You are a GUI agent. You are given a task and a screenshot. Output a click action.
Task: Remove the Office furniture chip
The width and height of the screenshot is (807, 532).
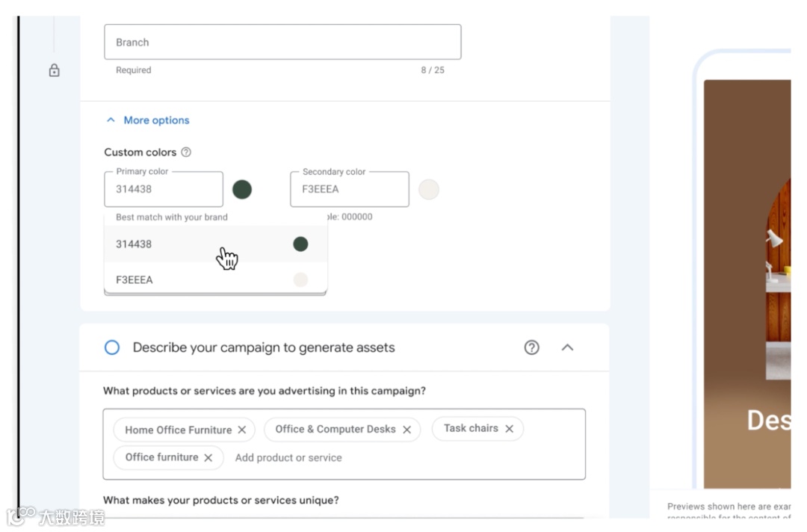coord(208,457)
